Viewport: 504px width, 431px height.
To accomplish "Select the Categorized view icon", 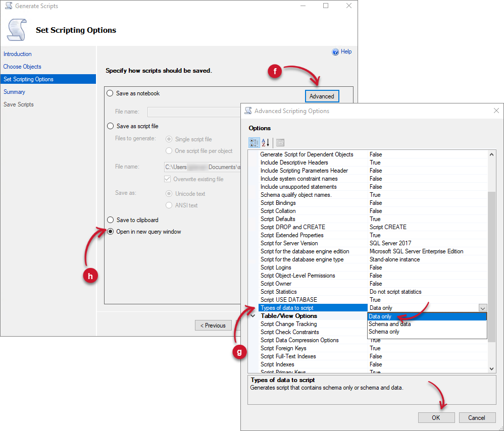I will [x=254, y=143].
